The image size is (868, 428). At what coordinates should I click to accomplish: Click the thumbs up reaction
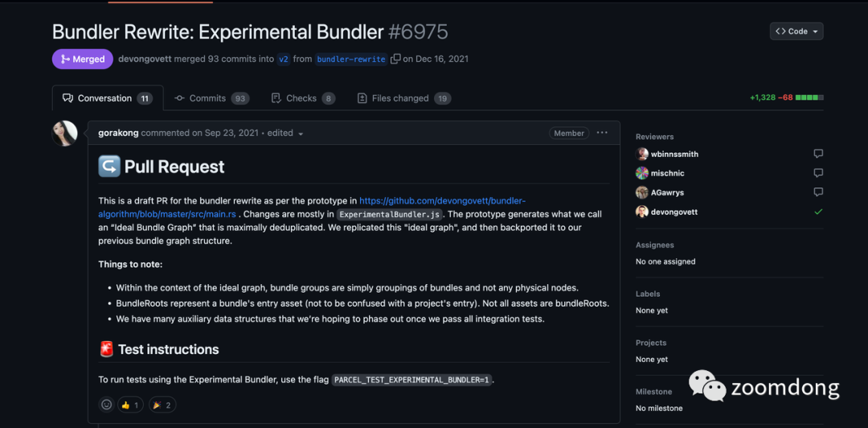[x=130, y=405]
